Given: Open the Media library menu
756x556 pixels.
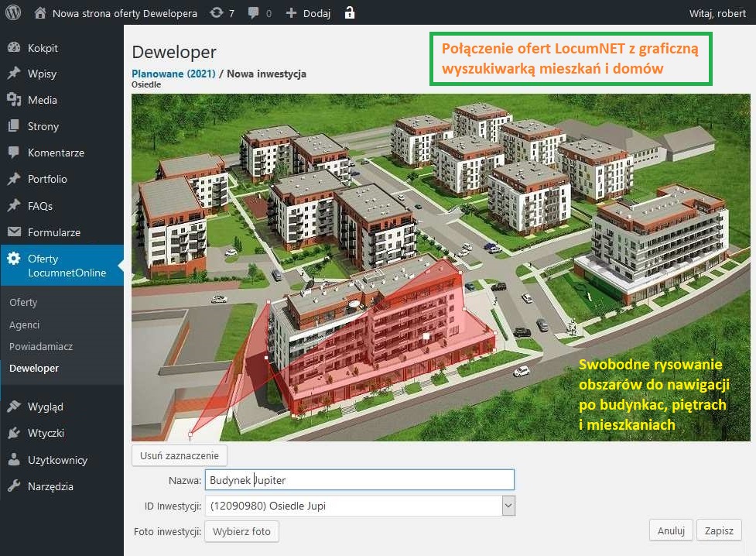Looking at the screenshot, I should click(42, 100).
